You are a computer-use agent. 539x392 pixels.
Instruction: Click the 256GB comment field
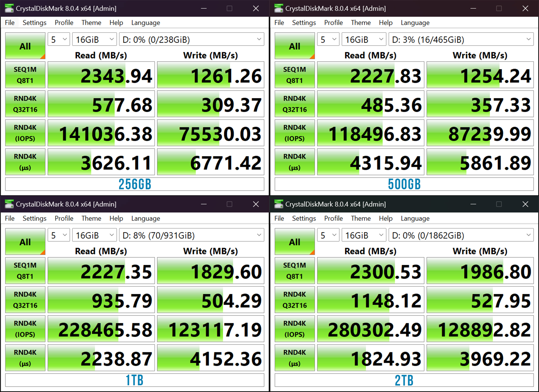point(135,184)
